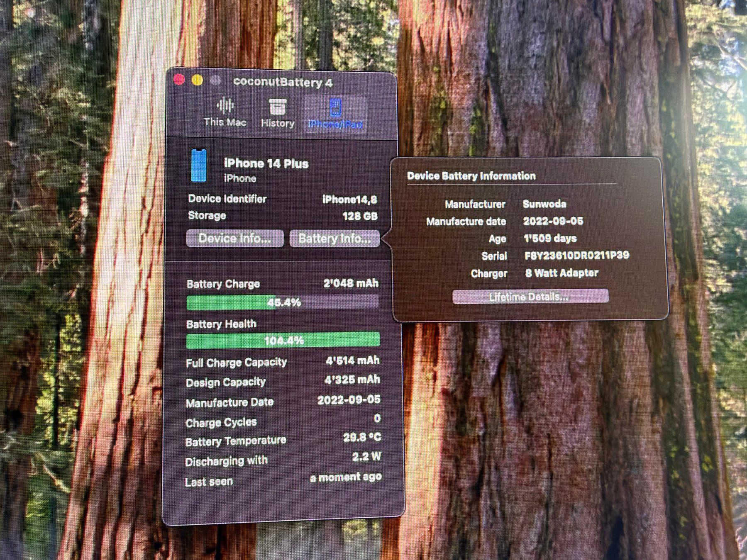Open the Device Info... button
Image resolution: width=747 pixels, height=560 pixels.
(235, 239)
